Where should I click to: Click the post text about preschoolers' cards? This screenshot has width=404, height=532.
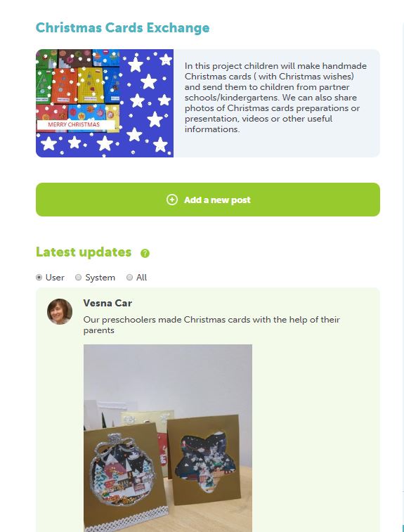pos(211,325)
